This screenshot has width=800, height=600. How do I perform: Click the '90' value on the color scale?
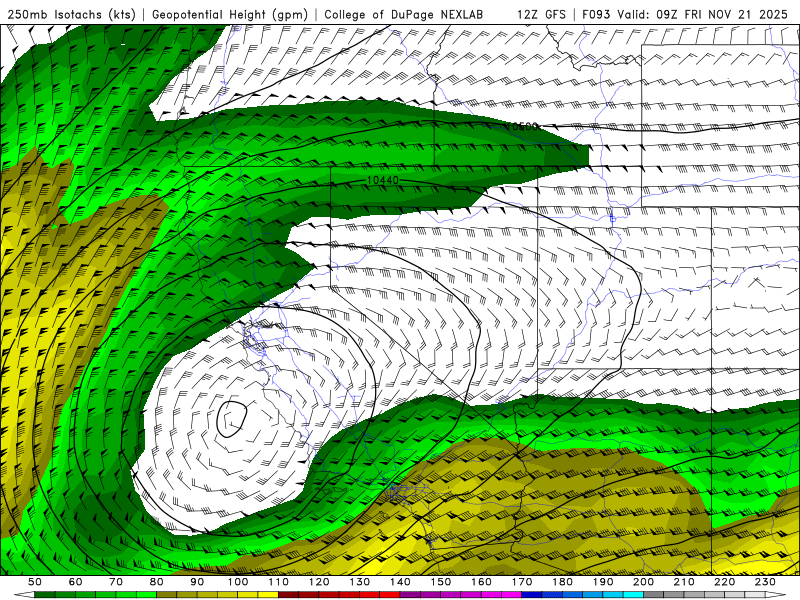(x=197, y=582)
